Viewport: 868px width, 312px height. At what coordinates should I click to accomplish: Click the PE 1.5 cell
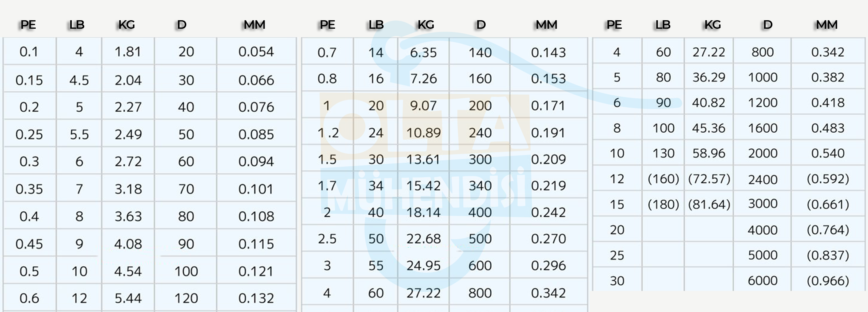pyautogui.click(x=327, y=159)
